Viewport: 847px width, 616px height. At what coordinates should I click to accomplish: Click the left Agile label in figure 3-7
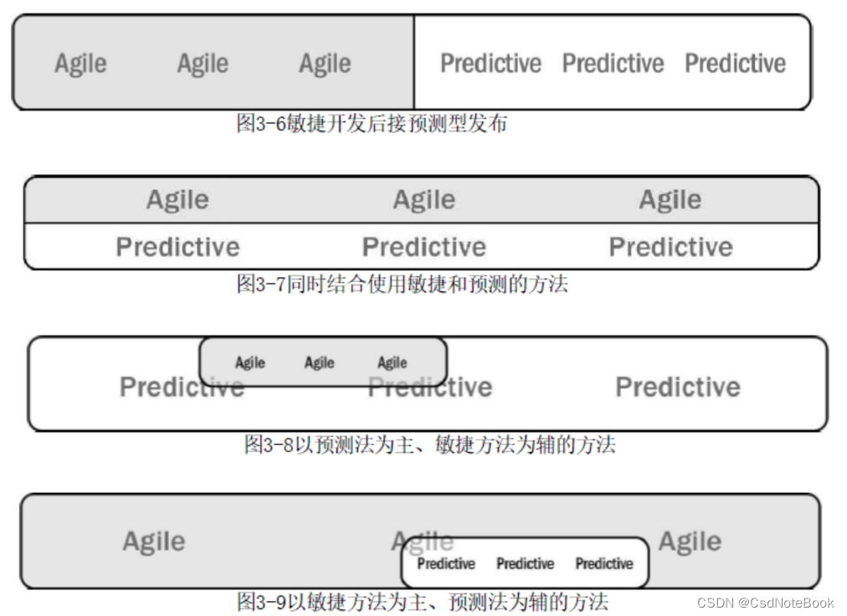(x=177, y=201)
